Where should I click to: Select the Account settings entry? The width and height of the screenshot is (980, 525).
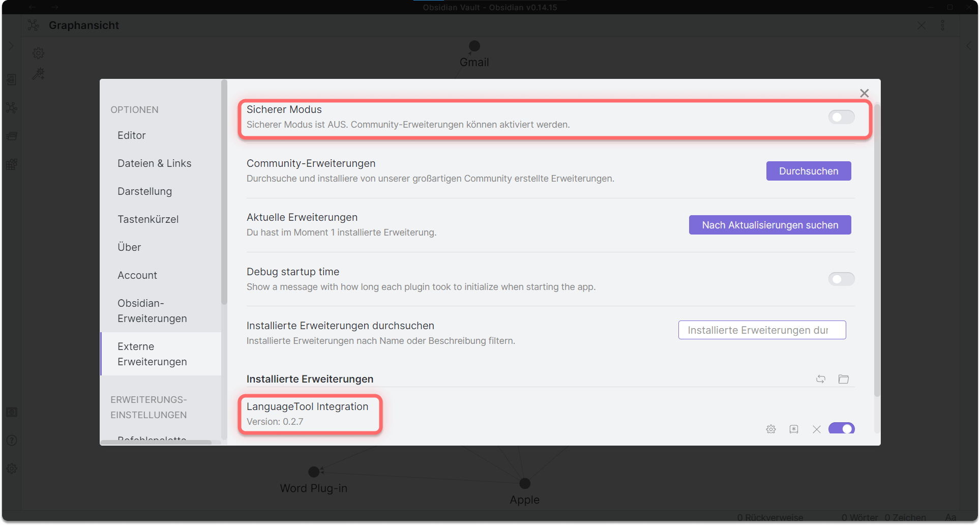click(x=137, y=275)
